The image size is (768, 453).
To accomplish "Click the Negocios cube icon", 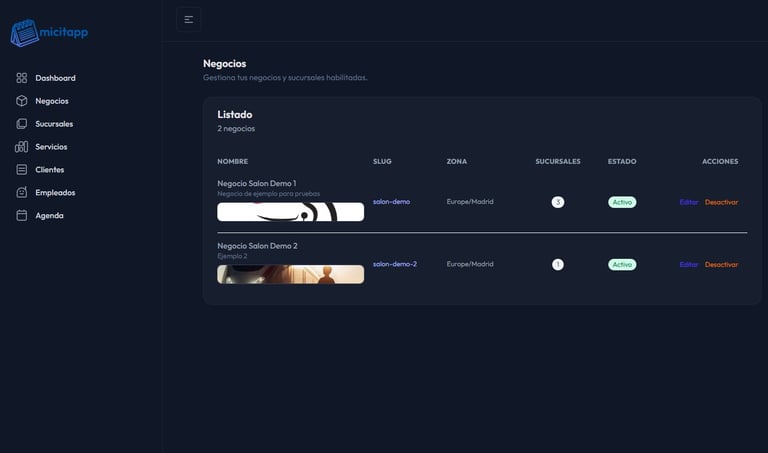I will [22, 101].
